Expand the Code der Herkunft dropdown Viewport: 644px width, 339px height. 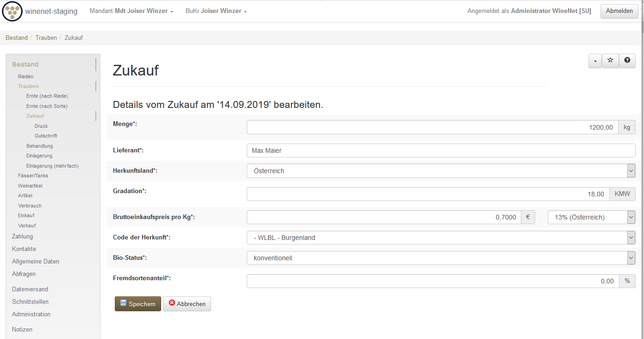point(441,238)
